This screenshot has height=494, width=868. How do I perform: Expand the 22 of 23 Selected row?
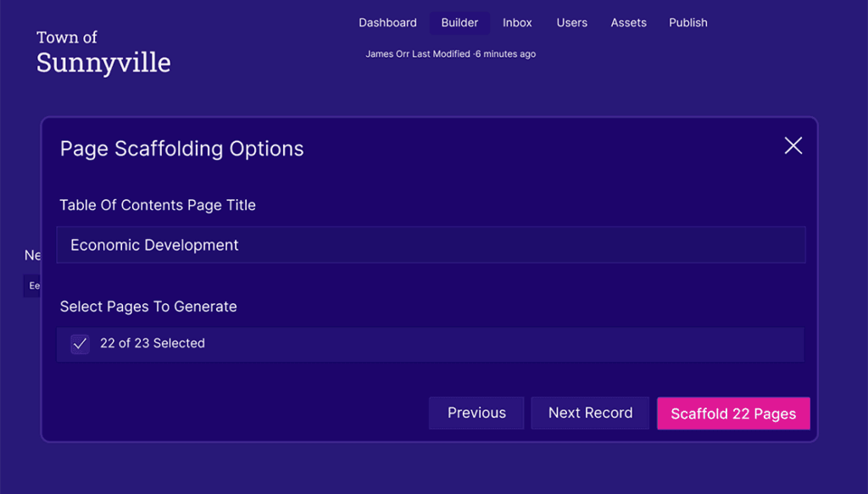coord(441,344)
